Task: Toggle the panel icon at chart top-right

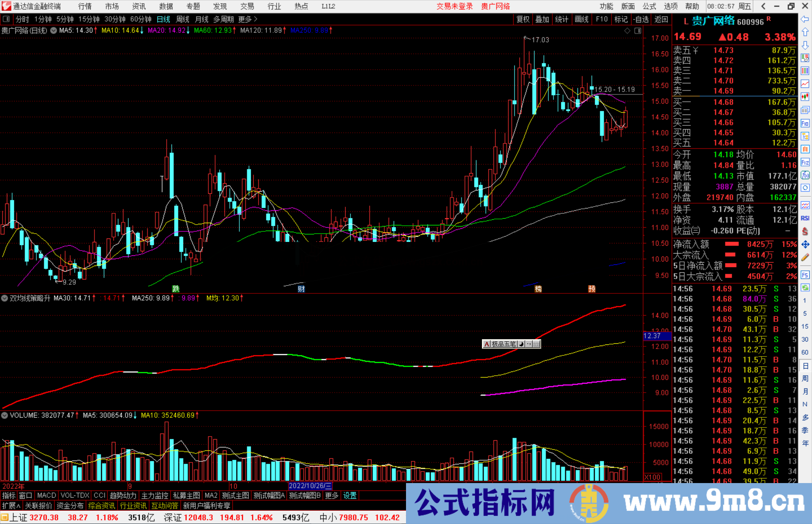Action: point(638,31)
